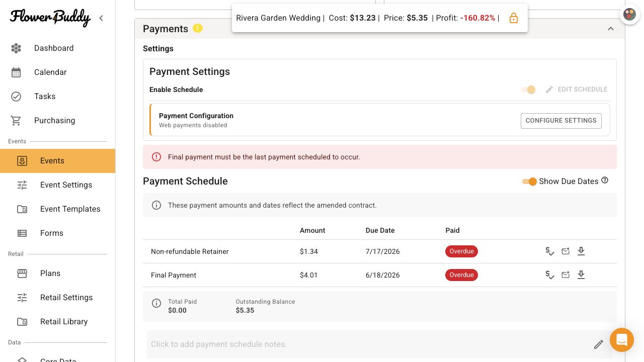Email the Final Payment request

[x=566, y=275]
